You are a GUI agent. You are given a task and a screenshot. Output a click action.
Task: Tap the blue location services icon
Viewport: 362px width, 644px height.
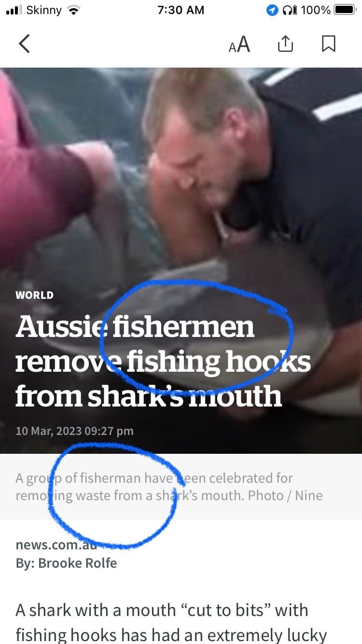273,10
